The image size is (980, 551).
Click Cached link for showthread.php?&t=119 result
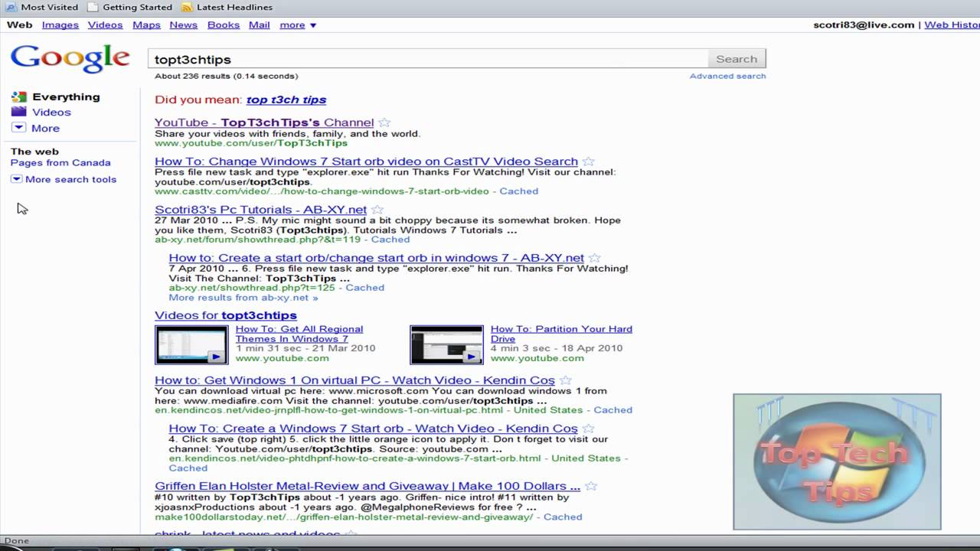[x=390, y=240]
